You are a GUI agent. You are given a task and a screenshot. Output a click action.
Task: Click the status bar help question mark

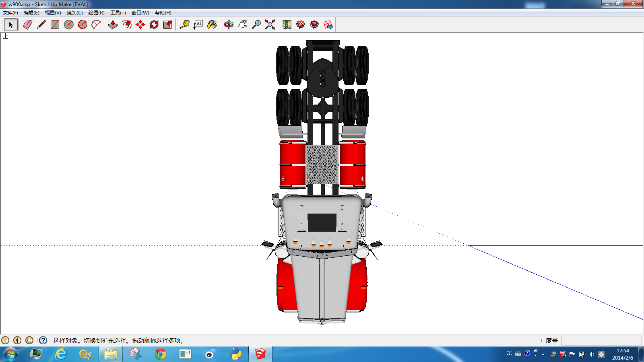tap(43, 340)
